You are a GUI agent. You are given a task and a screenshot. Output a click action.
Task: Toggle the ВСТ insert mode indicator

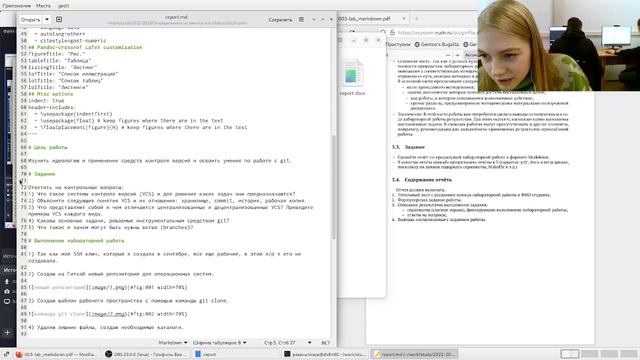point(326,343)
